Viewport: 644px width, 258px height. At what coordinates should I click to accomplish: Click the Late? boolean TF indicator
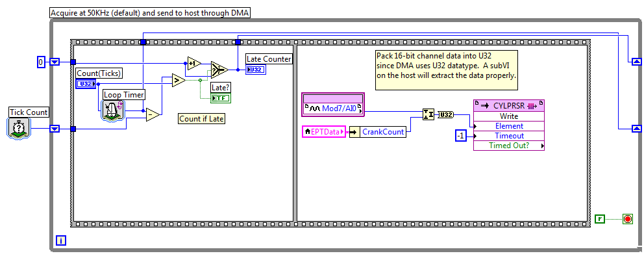point(221,97)
